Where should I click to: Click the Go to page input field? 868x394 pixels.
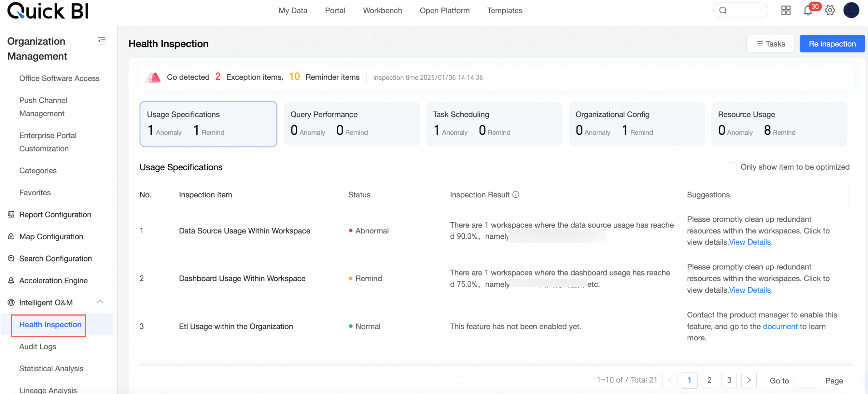click(x=807, y=380)
